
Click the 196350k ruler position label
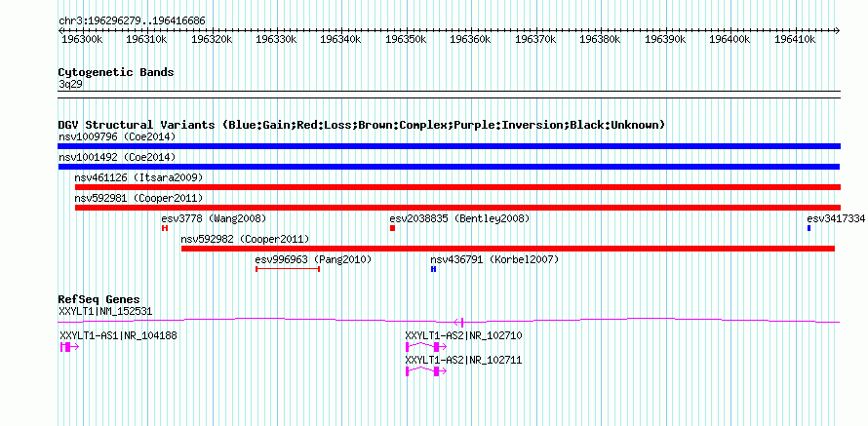tap(405, 40)
